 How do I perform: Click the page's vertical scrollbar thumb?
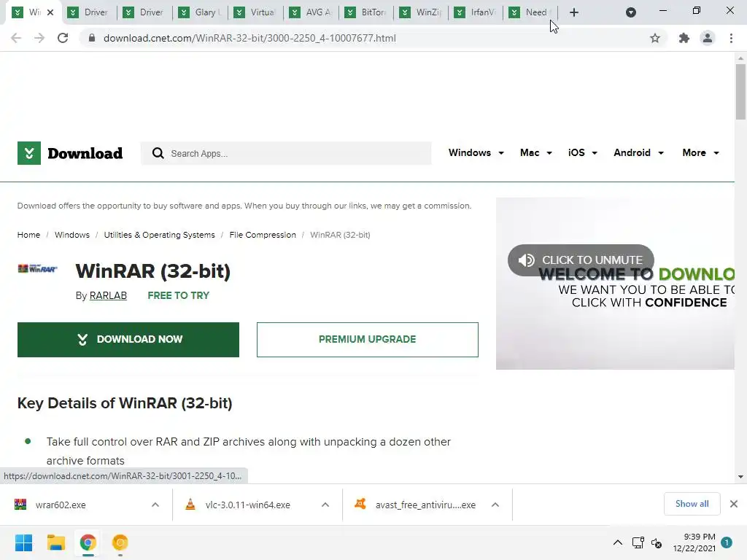[740, 91]
